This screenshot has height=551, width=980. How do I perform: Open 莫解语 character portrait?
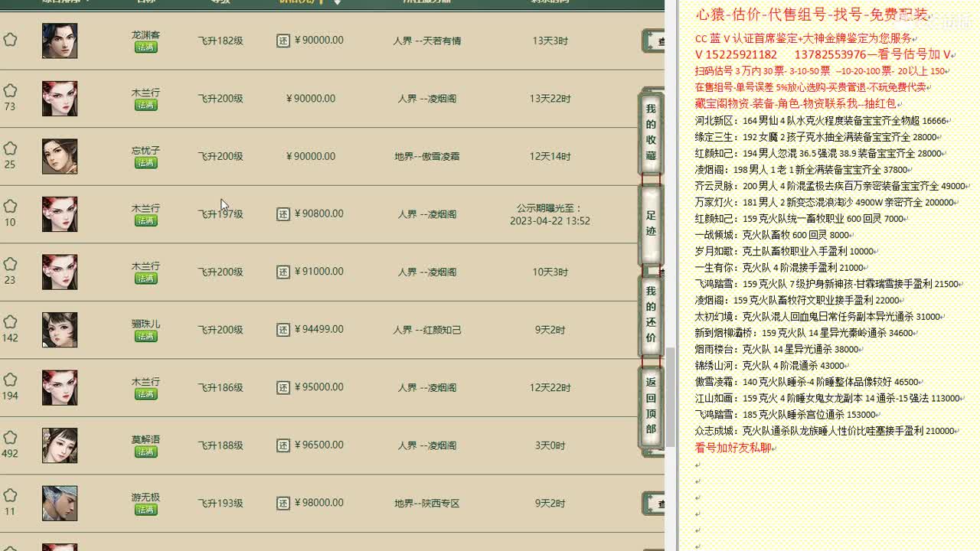[x=60, y=445]
